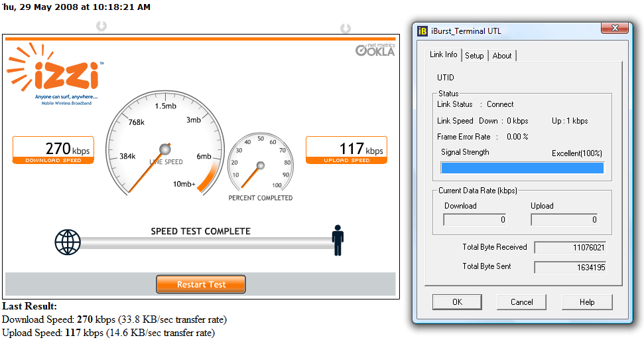Click the Download data rate field
This screenshot has width=644, height=346.
coord(475,220)
